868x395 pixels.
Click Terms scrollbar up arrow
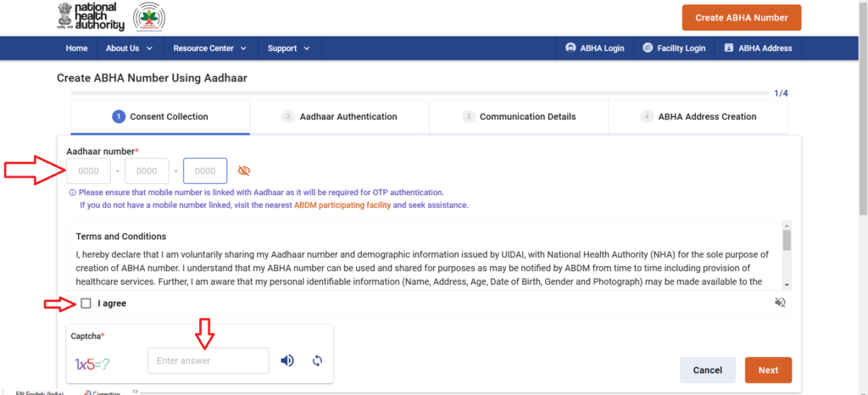[x=787, y=225]
